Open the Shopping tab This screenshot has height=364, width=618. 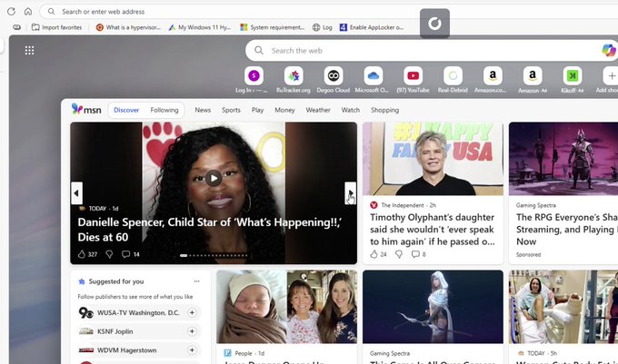(384, 110)
